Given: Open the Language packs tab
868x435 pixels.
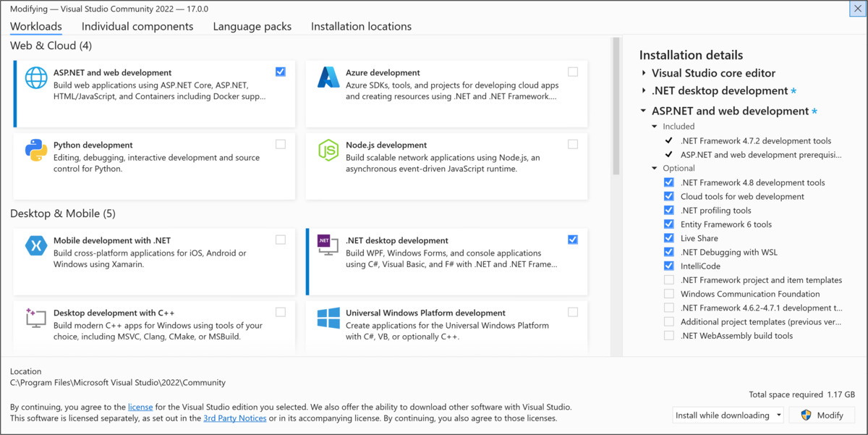Looking at the screenshot, I should pos(252,26).
